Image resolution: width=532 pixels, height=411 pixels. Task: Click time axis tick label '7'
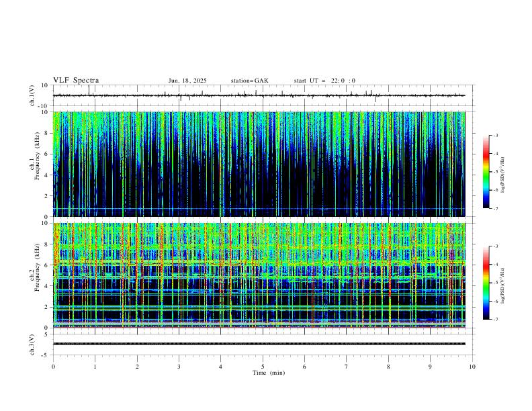pos(347,367)
